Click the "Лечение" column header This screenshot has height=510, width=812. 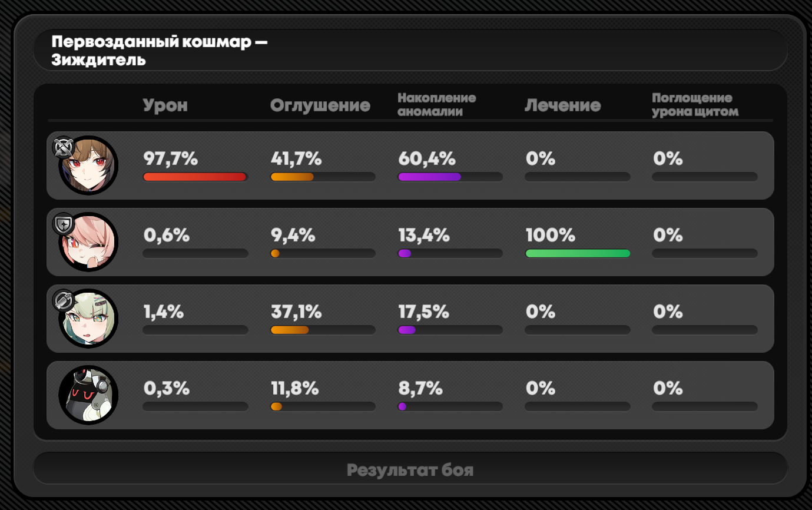[x=562, y=105]
